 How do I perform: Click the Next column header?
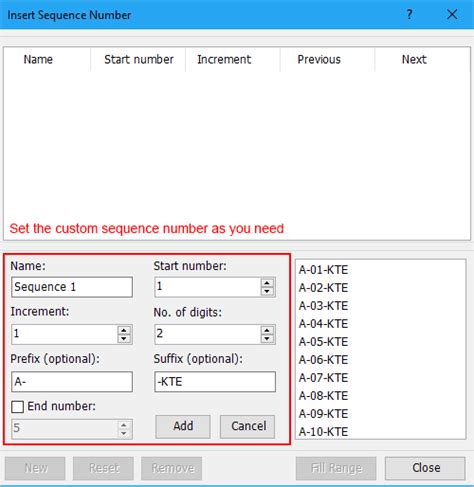pyautogui.click(x=414, y=59)
